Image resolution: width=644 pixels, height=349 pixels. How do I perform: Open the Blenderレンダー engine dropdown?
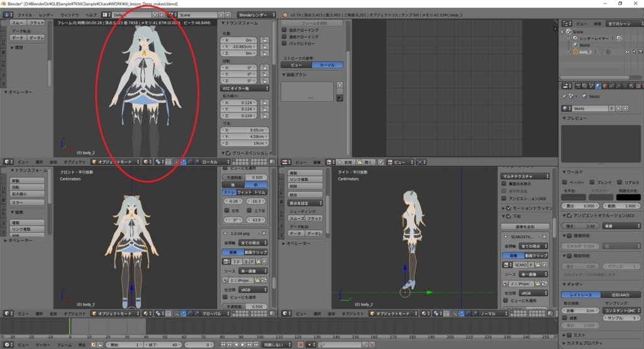click(257, 15)
